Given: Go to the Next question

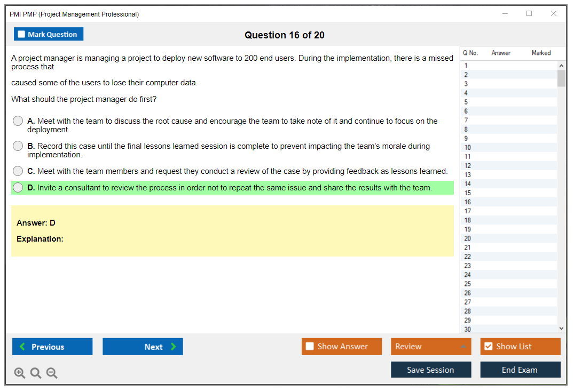Looking at the screenshot, I should click(x=143, y=347).
